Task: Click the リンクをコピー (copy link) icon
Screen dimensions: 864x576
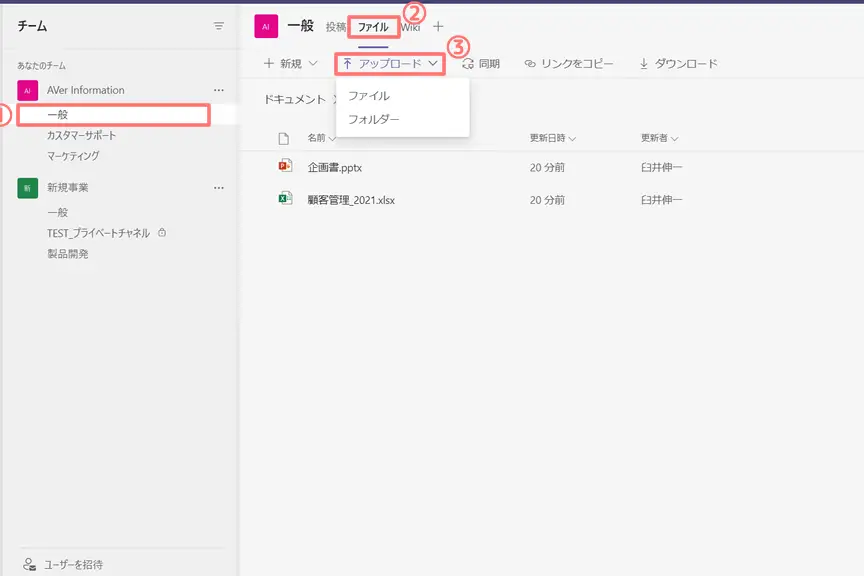Action: click(x=528, y=62)
